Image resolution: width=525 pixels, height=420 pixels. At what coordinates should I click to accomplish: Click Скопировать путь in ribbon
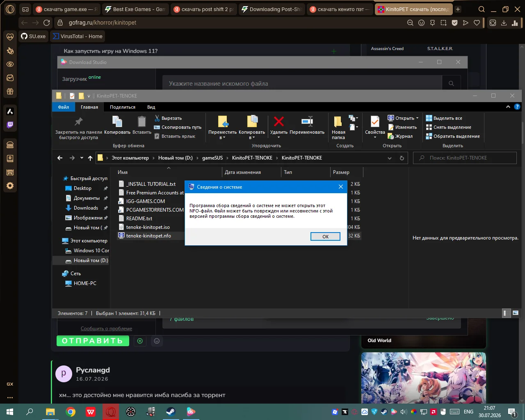pyautogui.click(x=178, y=127)
